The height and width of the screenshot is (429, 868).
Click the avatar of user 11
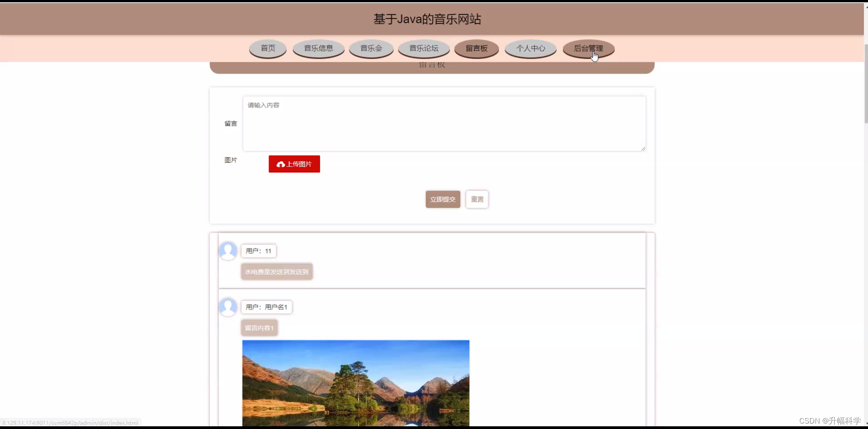(x=228, y=251)
